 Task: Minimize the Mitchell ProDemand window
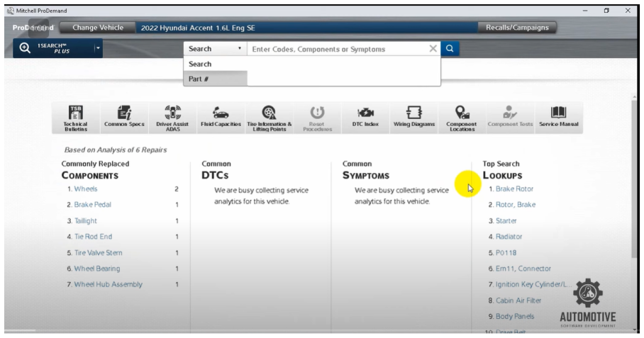tap(585, 11)
